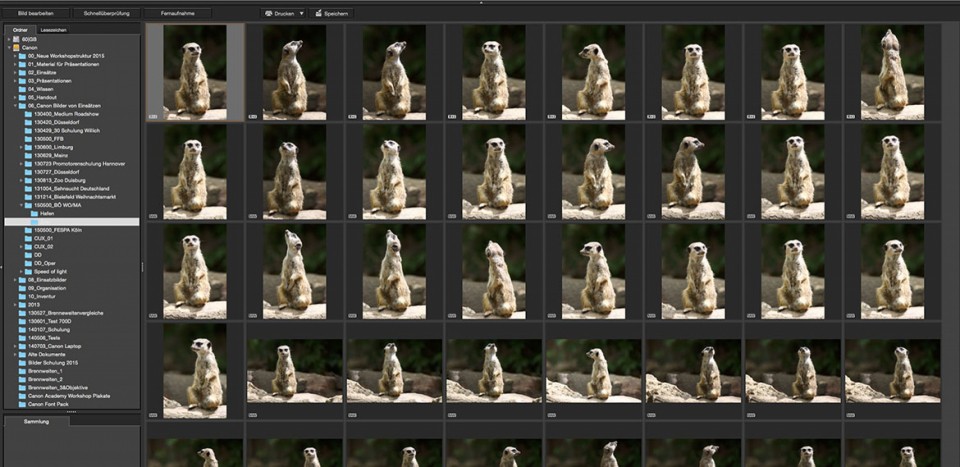
Task: Expand 01_Material für Präsentationen folder
Action: point(15,64)
